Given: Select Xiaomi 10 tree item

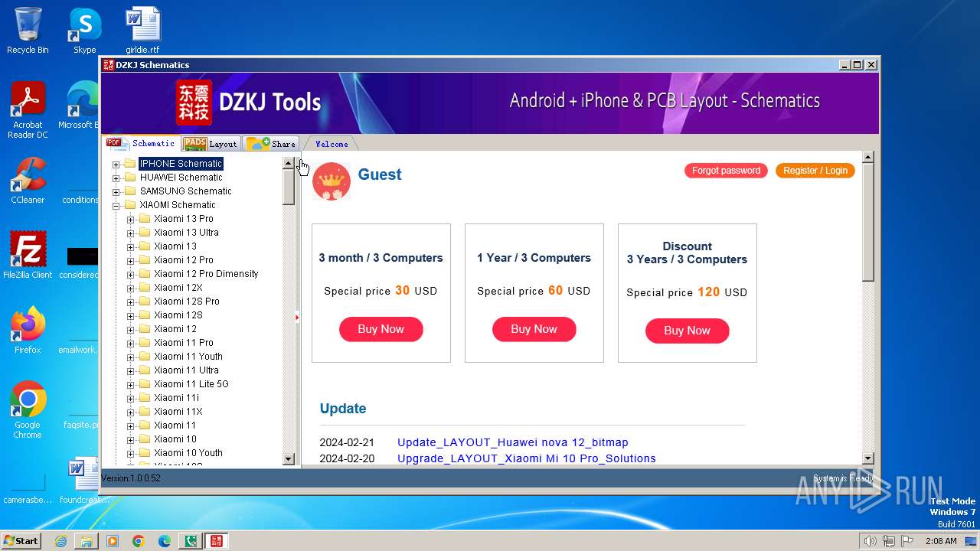Looking at the screenshot, I should [175, 439].
